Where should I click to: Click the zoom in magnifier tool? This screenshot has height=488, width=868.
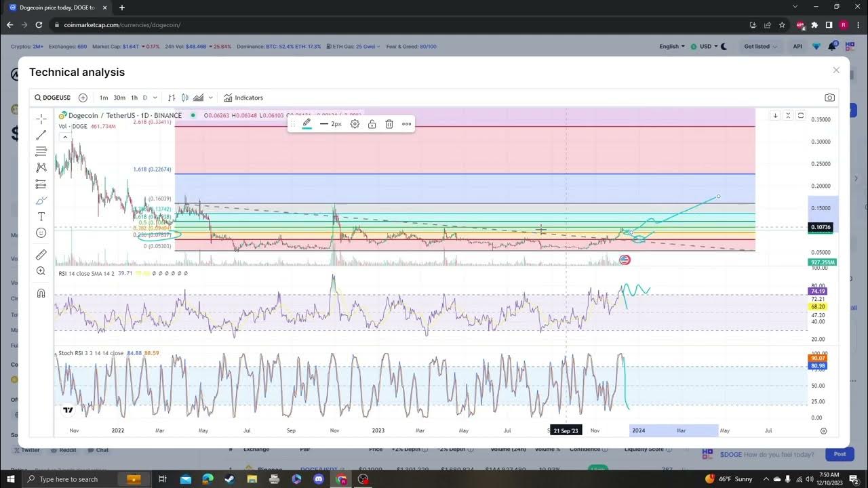tap(41, 271)
